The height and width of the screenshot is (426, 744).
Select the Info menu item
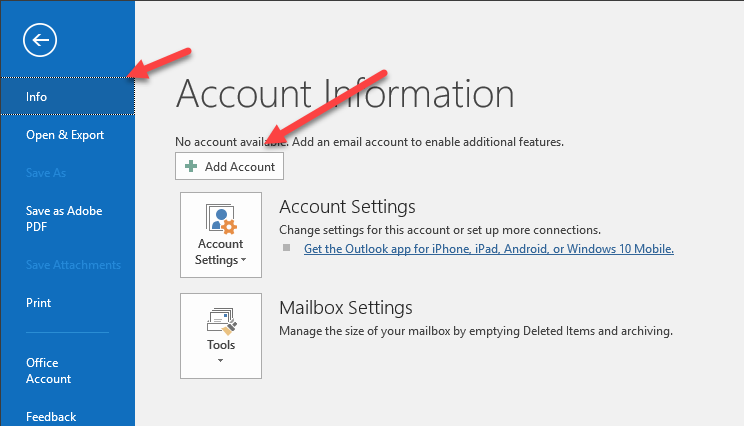pos(67,96)
